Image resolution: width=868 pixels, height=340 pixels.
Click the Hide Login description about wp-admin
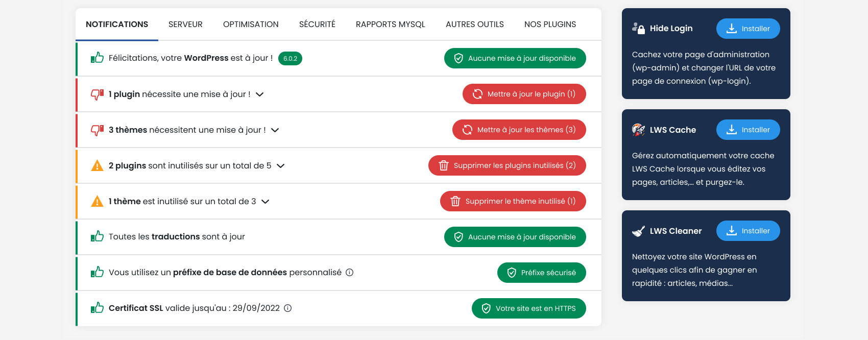coord(704,68)
